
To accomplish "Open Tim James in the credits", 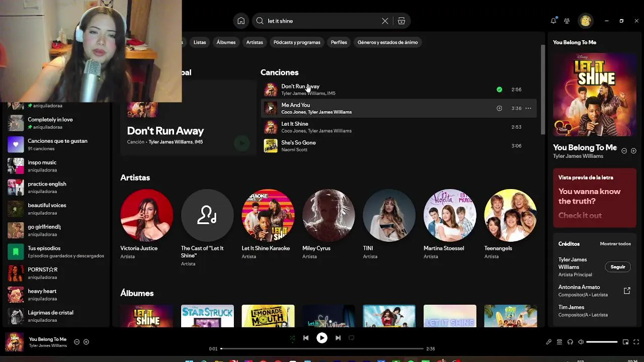I will [571, 307].
